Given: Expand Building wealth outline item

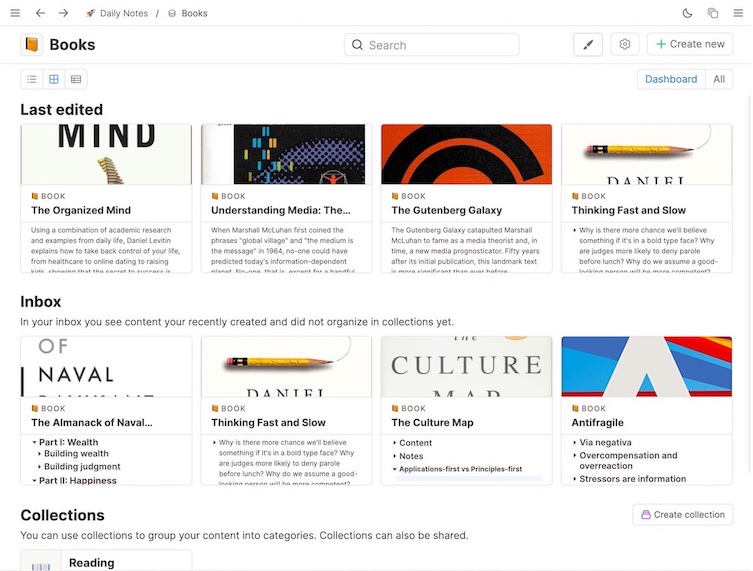Looking at the screenshot, I should [39, 454].
